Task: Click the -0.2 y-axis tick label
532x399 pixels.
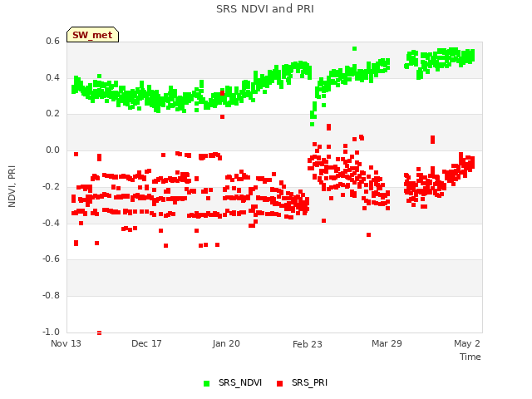Action: pos(51,186)
